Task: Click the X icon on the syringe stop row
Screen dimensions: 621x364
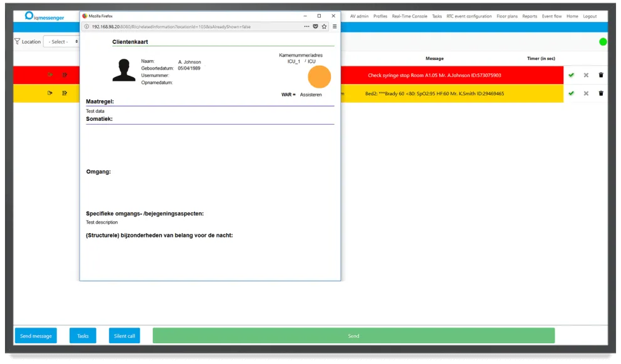Action: [586, 75]
